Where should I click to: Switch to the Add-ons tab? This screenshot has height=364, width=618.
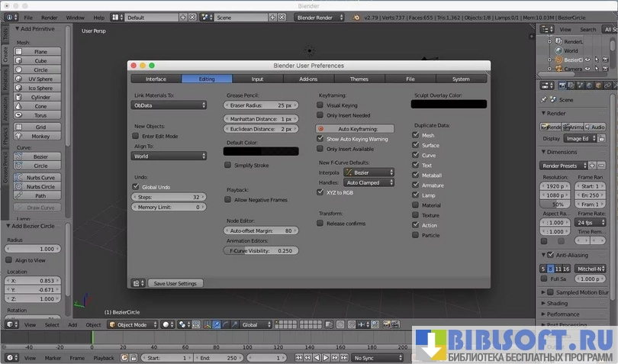tap(308, 79)
